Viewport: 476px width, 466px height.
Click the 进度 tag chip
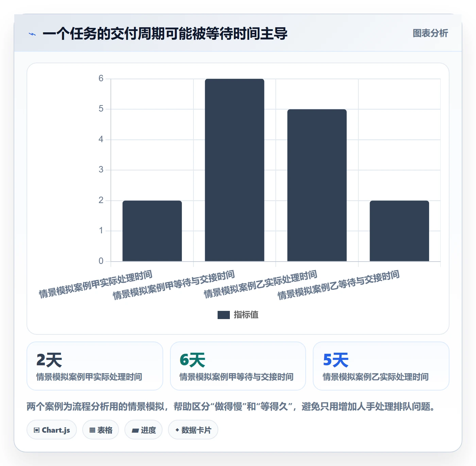pos(143,430)
